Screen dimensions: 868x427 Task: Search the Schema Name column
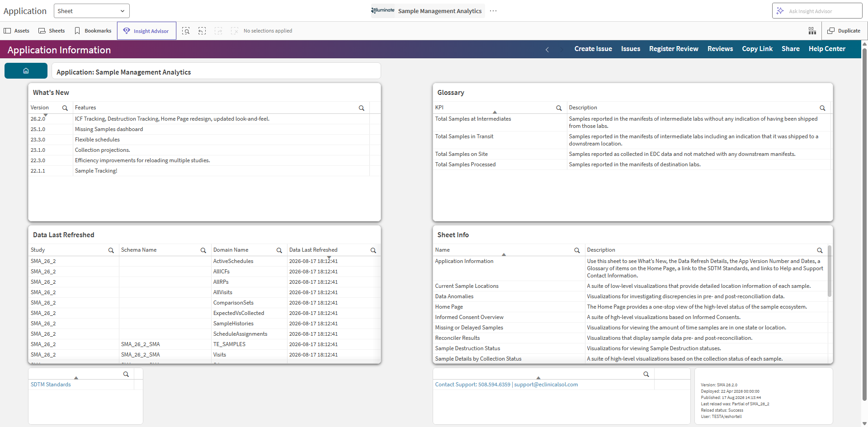[x=203, y=250]
